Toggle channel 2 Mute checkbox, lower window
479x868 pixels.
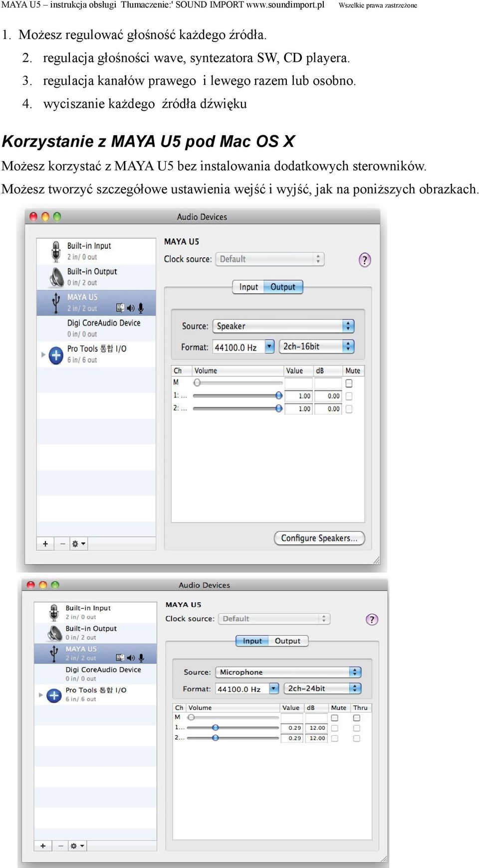click(x=335, y=738)
